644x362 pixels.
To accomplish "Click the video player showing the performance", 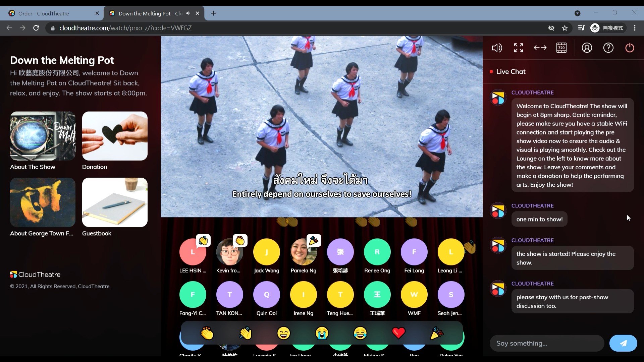I will (322, 127).
